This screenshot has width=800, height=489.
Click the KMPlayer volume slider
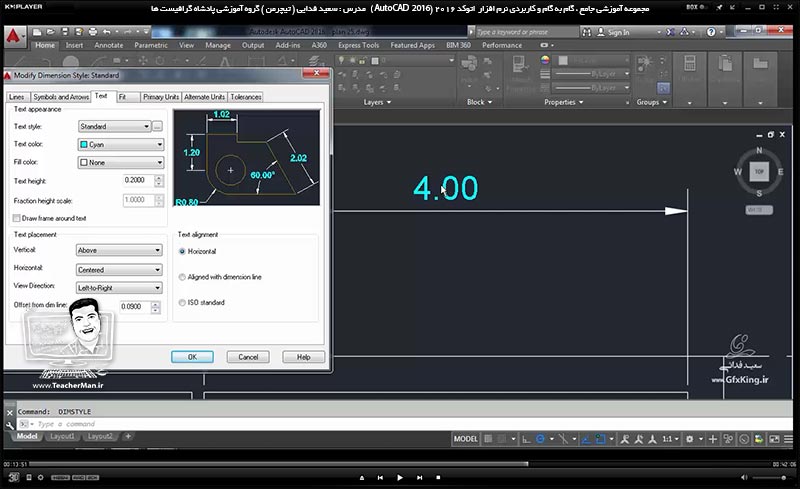pos(769,478)
